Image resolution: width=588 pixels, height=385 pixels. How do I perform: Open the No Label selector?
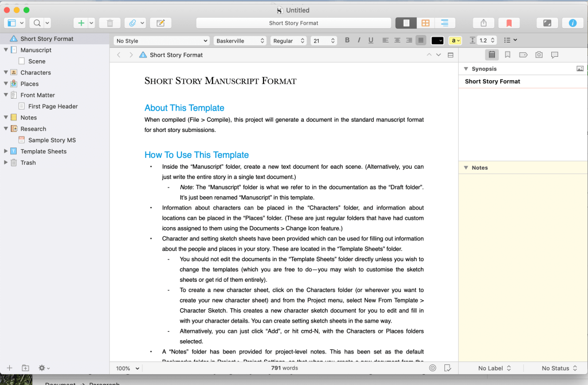(494, 368)
